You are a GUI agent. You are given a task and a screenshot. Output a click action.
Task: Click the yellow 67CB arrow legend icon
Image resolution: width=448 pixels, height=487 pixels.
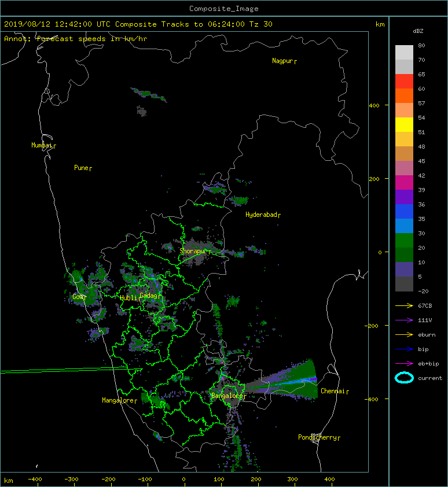pos(404,306)
